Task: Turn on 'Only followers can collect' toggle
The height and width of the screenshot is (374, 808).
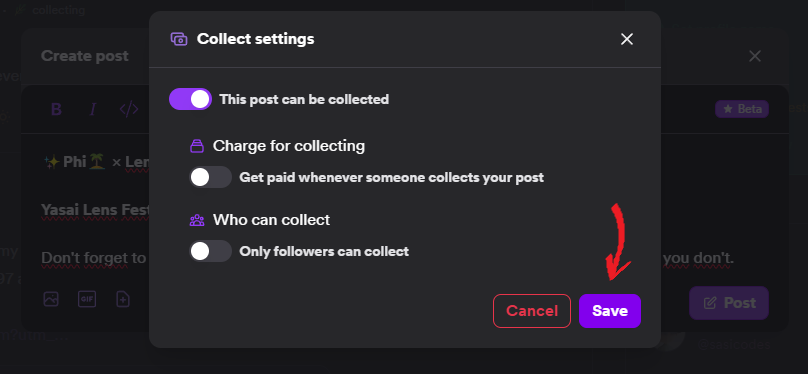Action: (x=210, y=251)
